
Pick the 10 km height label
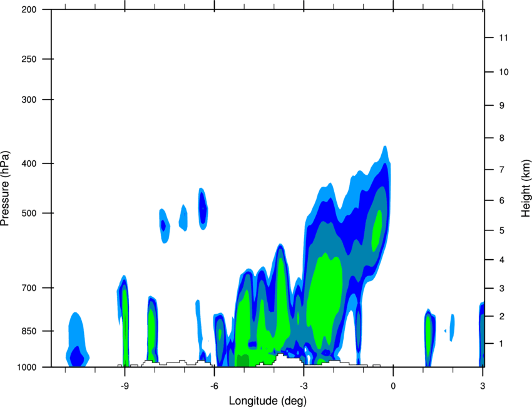(x=504, y=72)
